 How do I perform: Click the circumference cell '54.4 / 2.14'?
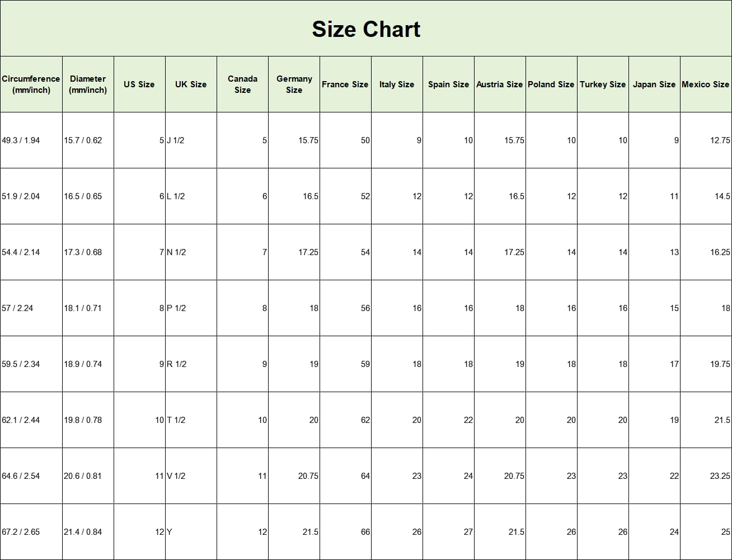pos(31,252)
